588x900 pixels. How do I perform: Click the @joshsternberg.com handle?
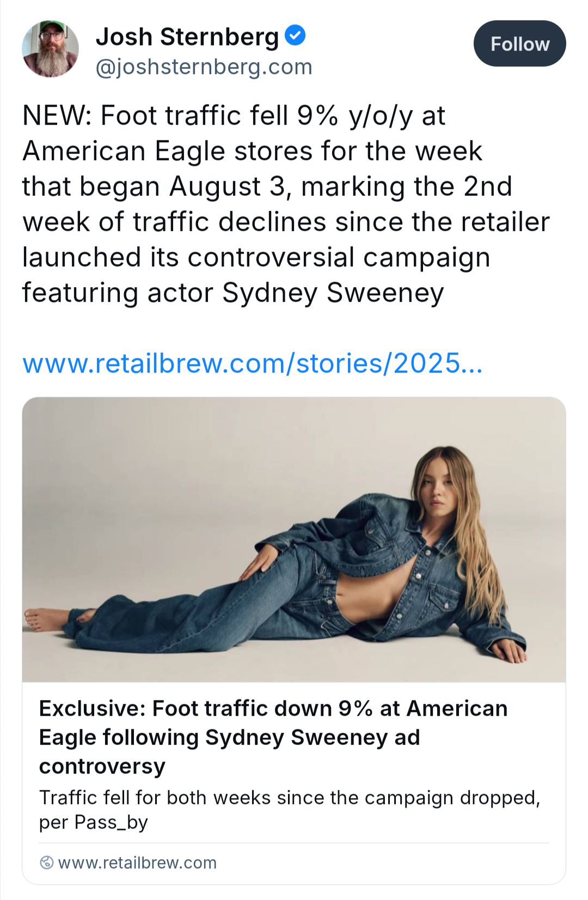(x=204, y=67)
